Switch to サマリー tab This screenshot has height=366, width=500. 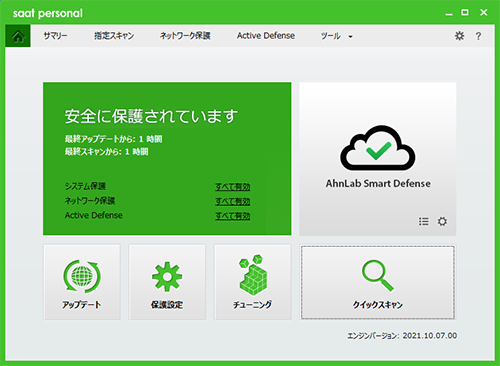coord(55,36)
